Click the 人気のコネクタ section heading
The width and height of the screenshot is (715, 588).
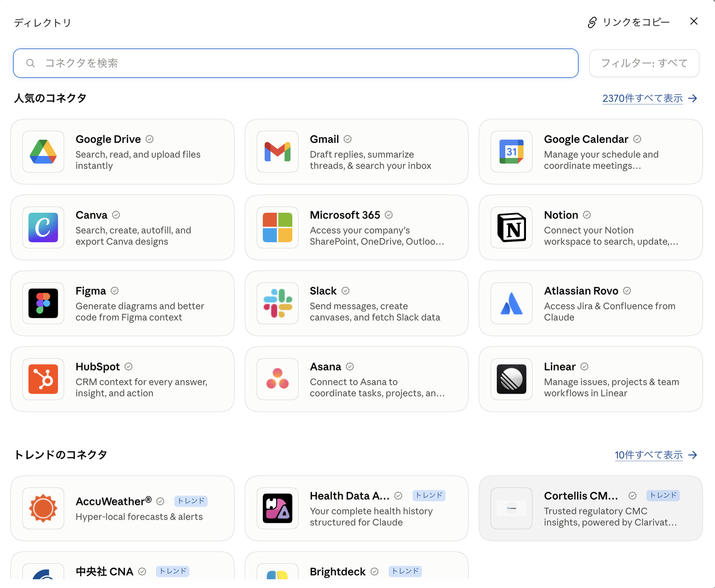click(x=50, y=98)
